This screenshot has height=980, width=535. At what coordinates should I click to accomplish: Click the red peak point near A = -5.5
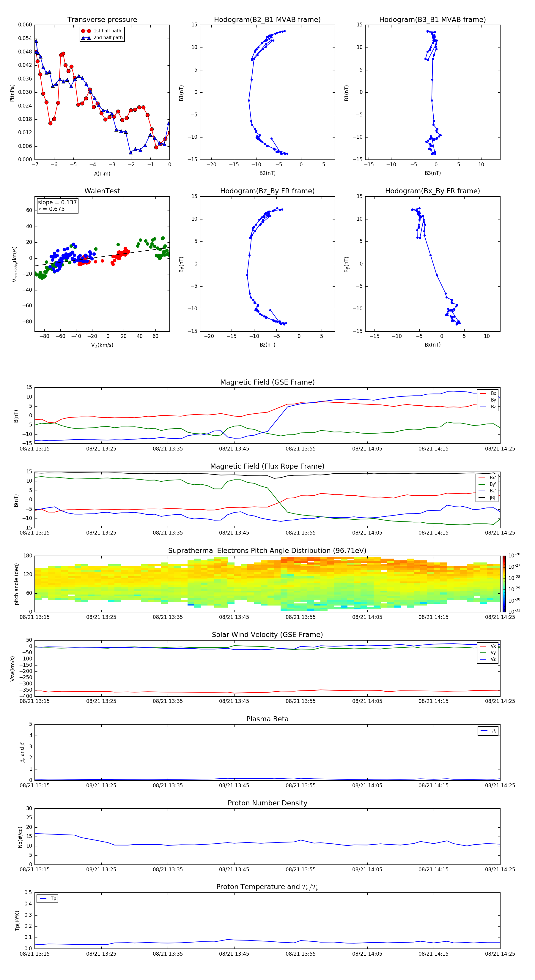click(x=63, y=54)
